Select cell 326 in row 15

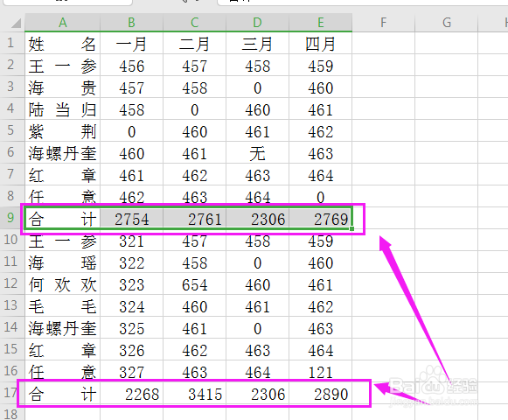(131, 350)
